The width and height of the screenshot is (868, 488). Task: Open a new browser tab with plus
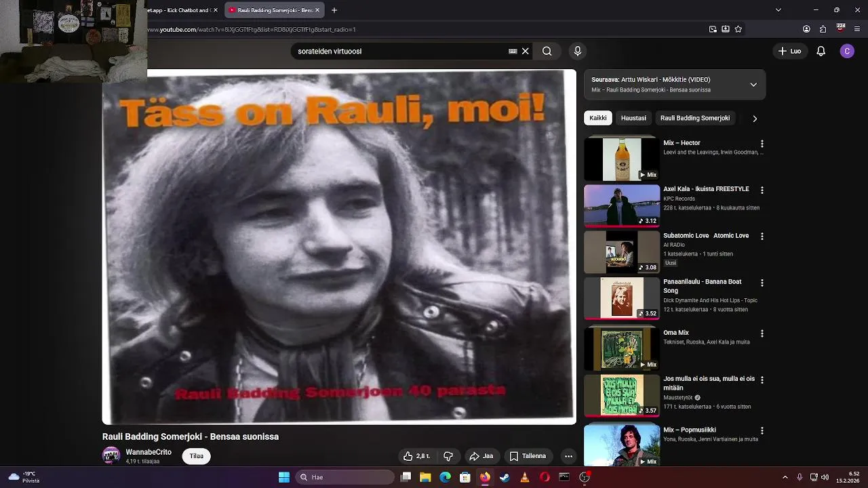click(334, 10)
